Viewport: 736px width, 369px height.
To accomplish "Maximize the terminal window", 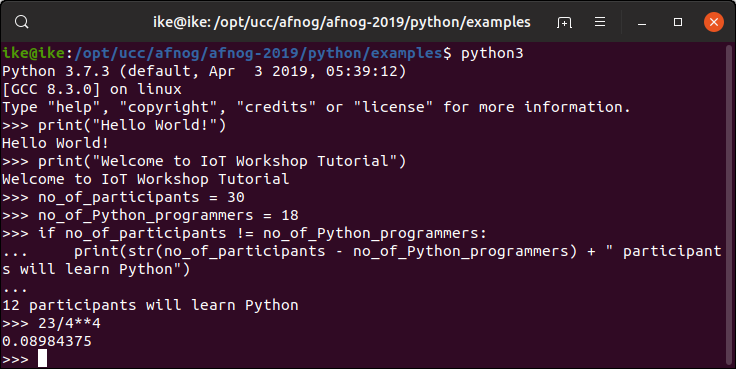I will coord(678,22).
